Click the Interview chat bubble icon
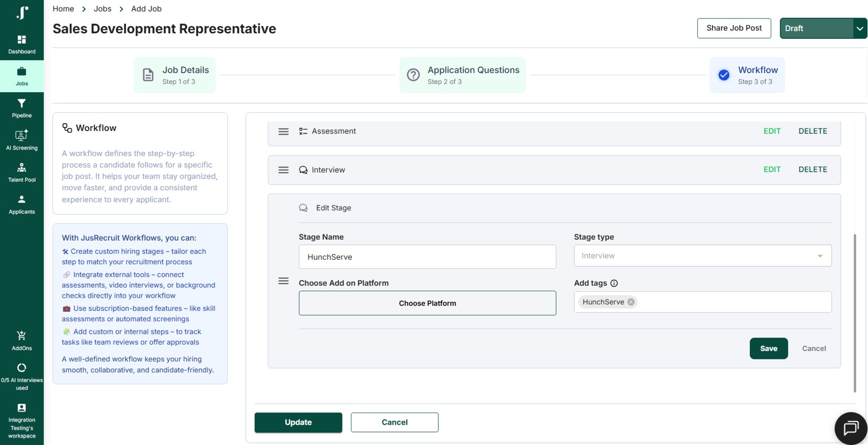Image resolution: width=868 pixels, height=445 pixels. point(303,170)
